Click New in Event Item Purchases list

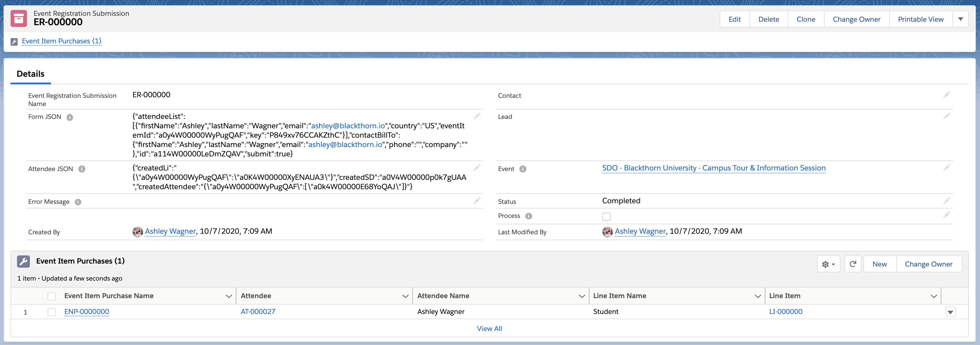point(879,264)
